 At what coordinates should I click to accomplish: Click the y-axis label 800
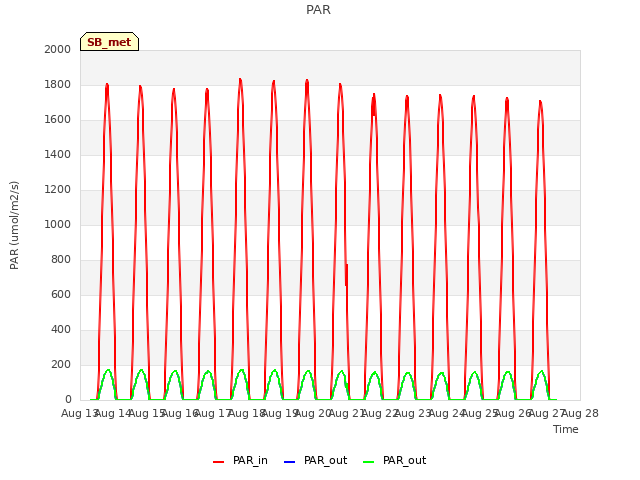pos(61,260)
